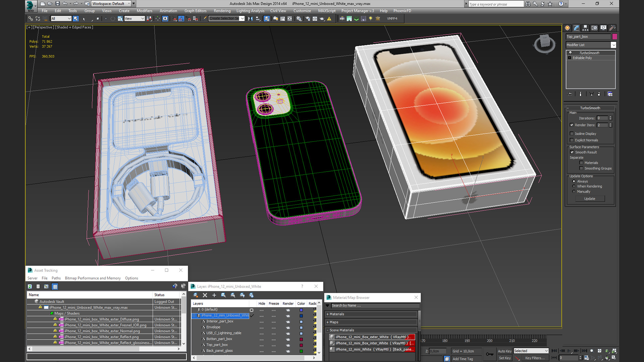Open the reference coordinate View dropdown
Viewport: 644px width, 362px height.
click(x=134, y=19)
